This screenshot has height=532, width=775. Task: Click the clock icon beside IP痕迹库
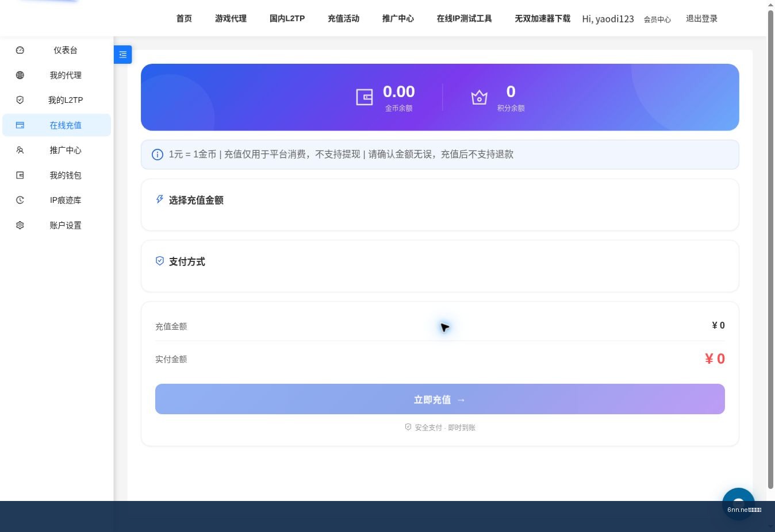pos(20,200)
